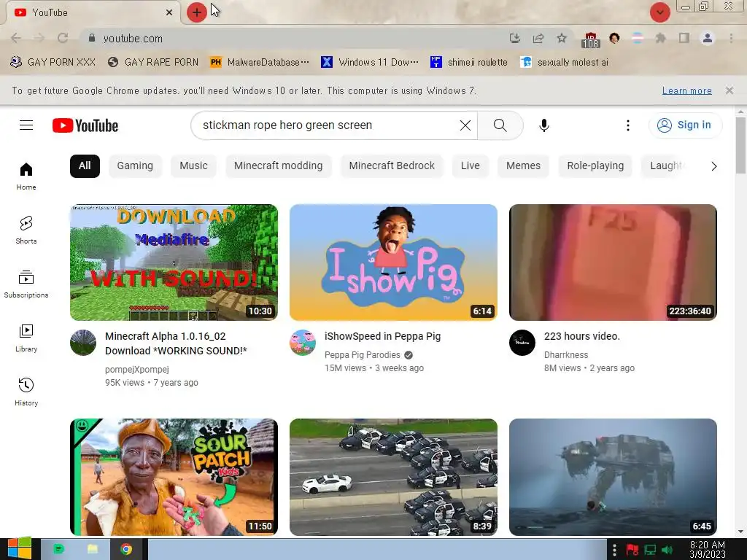Select the Live filter chip

471,166
